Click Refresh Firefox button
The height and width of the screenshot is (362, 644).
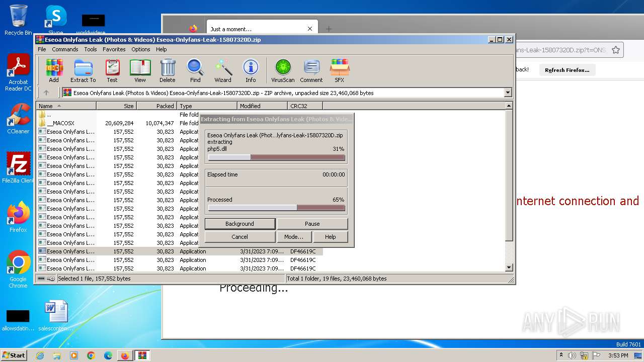[x=567, y=70]
